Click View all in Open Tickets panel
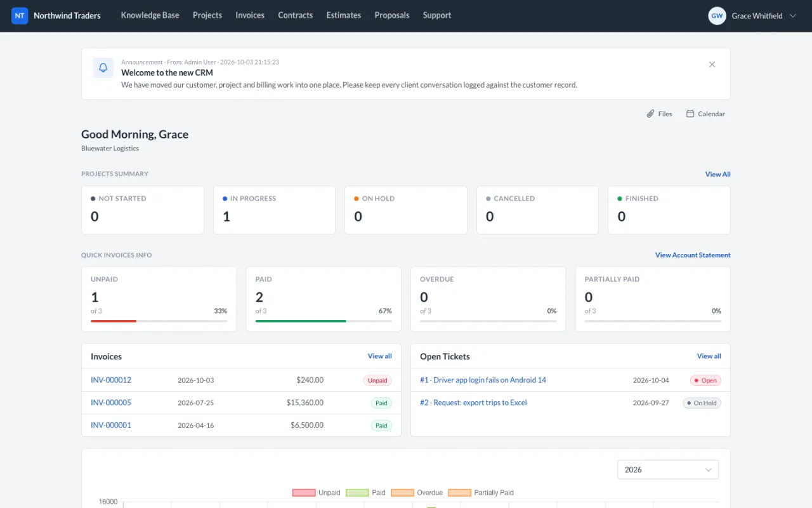Viewport: 812px width, 508px height. pyautogui.click(x=709, y=356)
